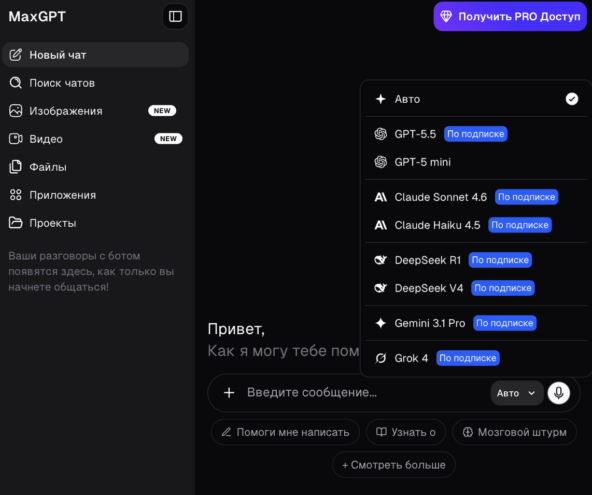This screenshot has width=592, height=495.
Task: Select Gemini 3.1 Pro model
Action: point(476,323)
